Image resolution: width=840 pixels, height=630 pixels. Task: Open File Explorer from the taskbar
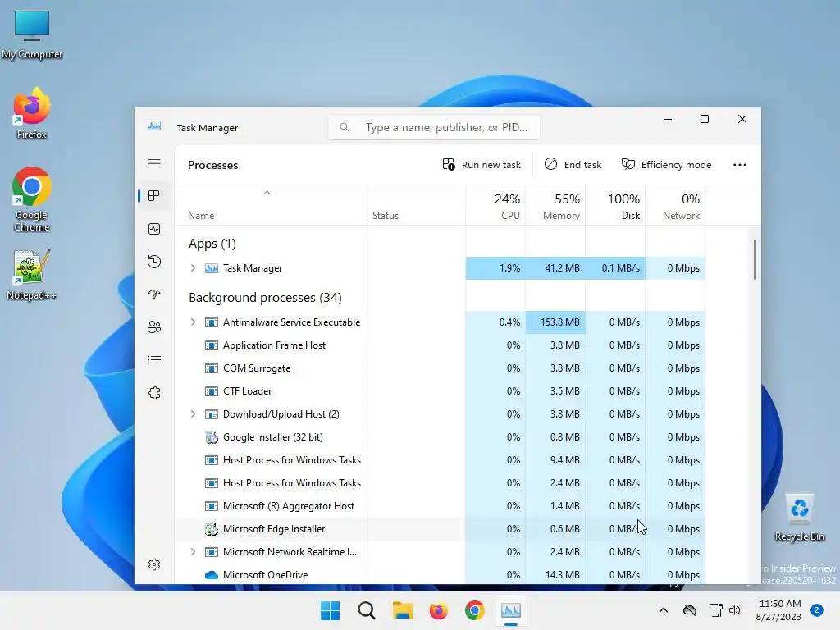point(402,610)
